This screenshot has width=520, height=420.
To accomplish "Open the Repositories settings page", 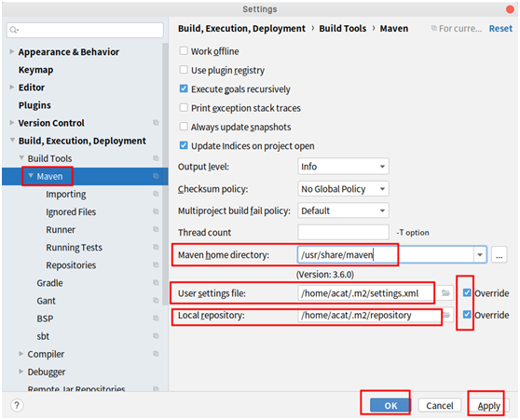I will 71,265.
